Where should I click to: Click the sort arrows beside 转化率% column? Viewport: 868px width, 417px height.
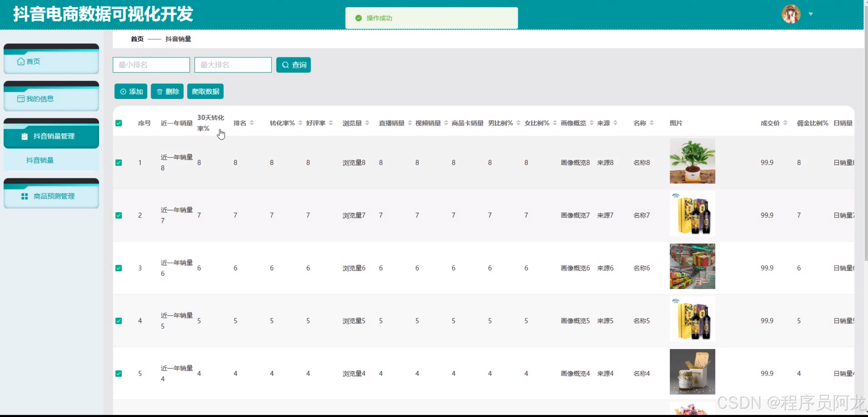pyautogui.click(x=300, y=123)
